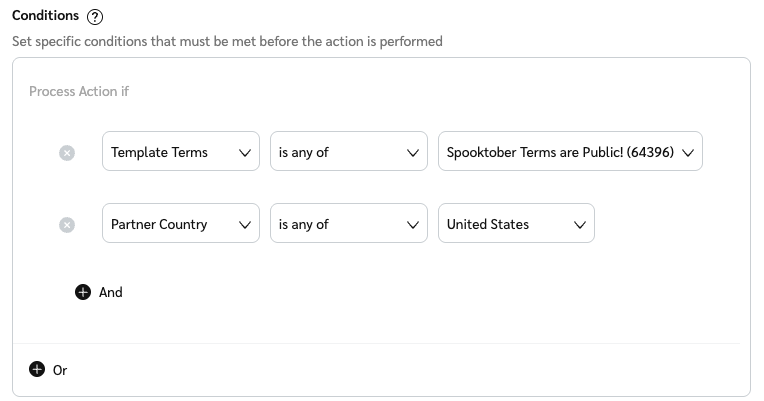Add an And condition via its label
The height and width of the screenshot is (401, 764).
click(x=111, y=292)
